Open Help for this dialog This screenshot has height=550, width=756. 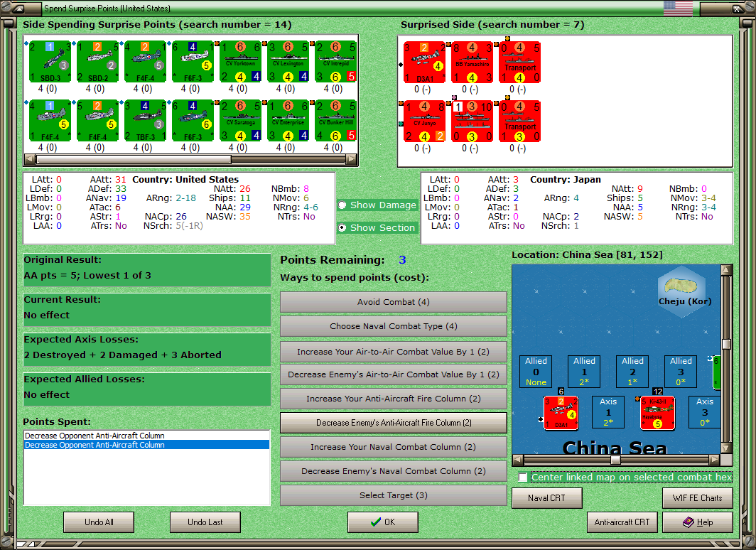pos(698,522)
